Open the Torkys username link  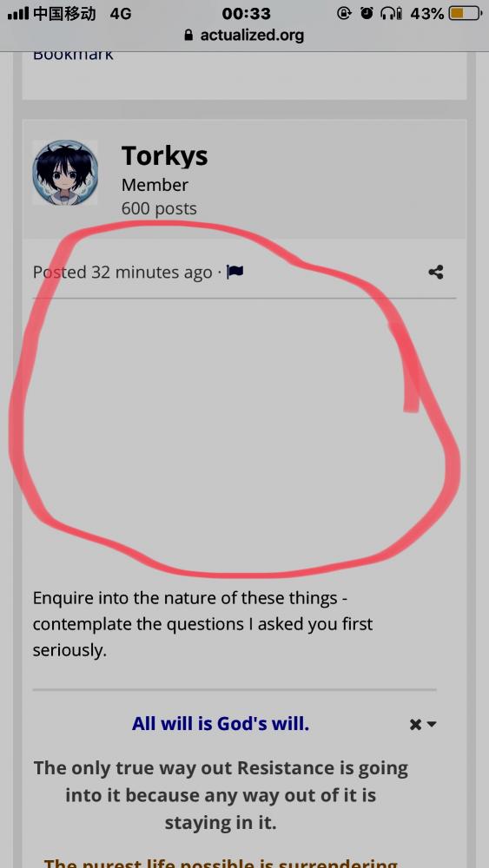click(164, 155)
